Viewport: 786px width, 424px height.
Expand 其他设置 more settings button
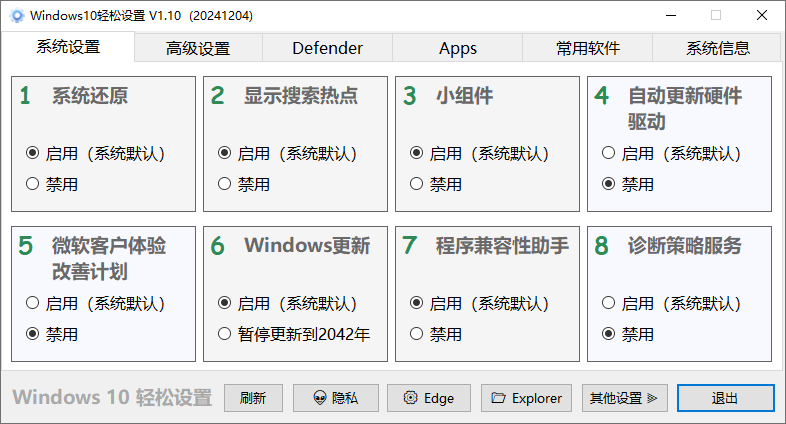(x=624, y=398)
